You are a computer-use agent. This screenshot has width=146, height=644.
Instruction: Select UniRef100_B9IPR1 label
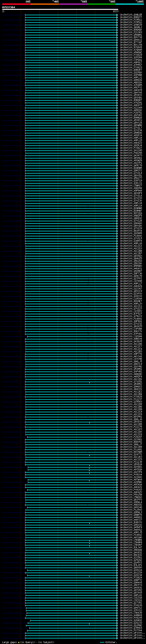pos(131,417)
